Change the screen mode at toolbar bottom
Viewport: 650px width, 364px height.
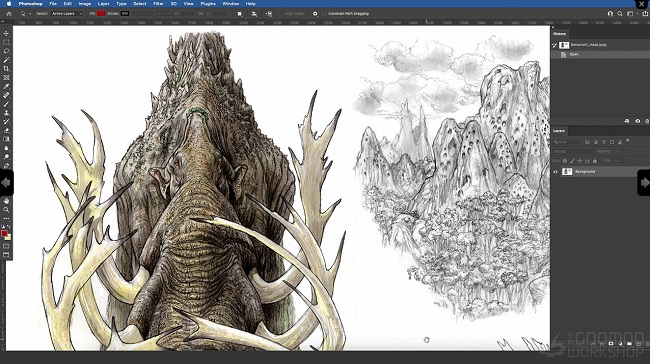[x=6, y=255]
